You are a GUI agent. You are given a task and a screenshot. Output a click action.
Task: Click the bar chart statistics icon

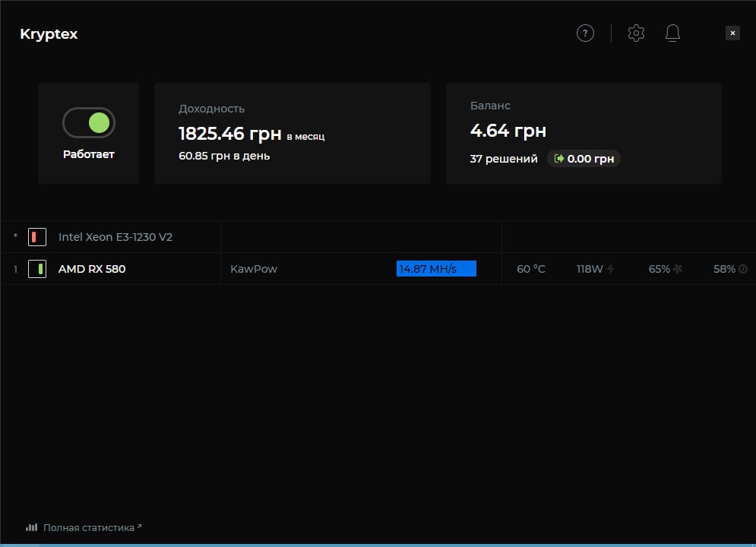[x=31, y=528]
